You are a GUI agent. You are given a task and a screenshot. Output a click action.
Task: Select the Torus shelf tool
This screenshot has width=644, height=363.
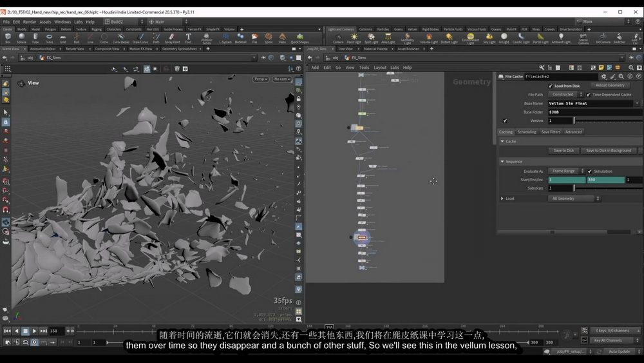click(49, 38)
